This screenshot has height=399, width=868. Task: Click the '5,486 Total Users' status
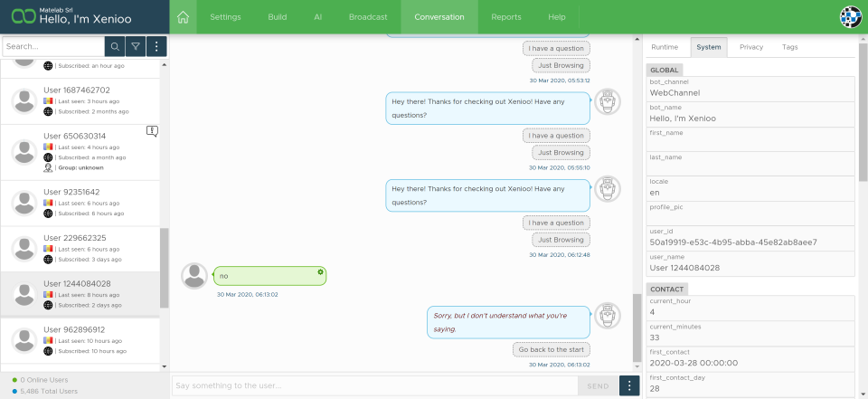(44, 391)
